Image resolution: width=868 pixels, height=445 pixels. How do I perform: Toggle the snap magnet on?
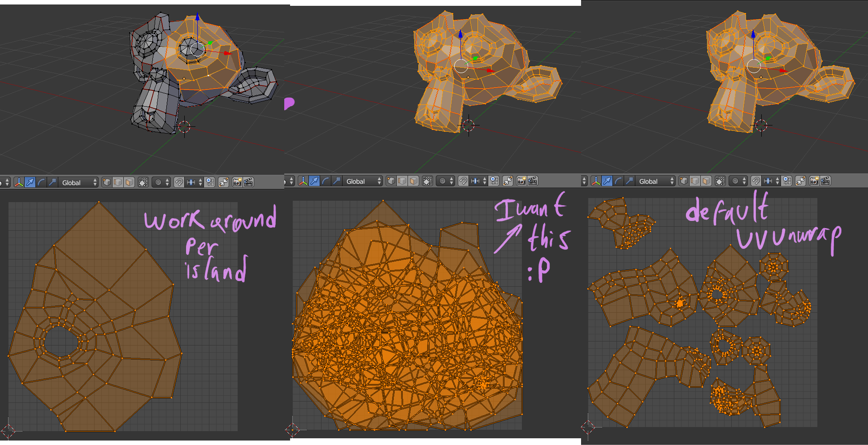point(179,182)
